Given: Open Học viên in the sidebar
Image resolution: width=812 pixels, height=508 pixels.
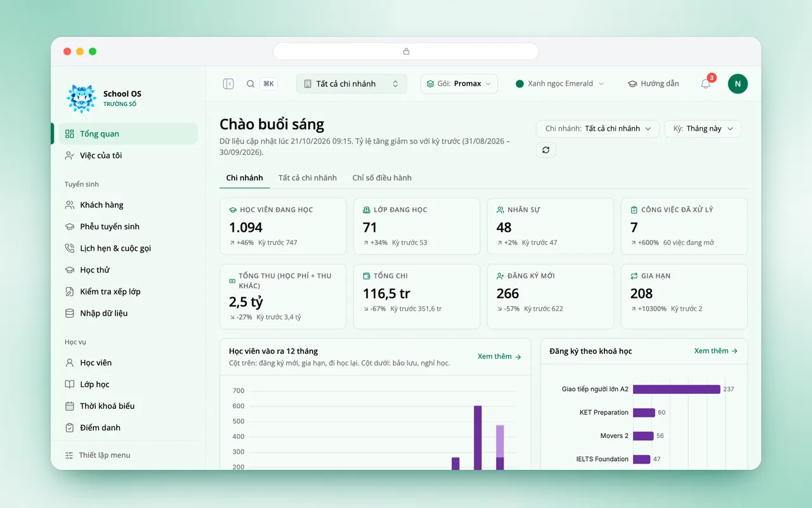Looking at the screenshot, I should (x=129, y=363).
